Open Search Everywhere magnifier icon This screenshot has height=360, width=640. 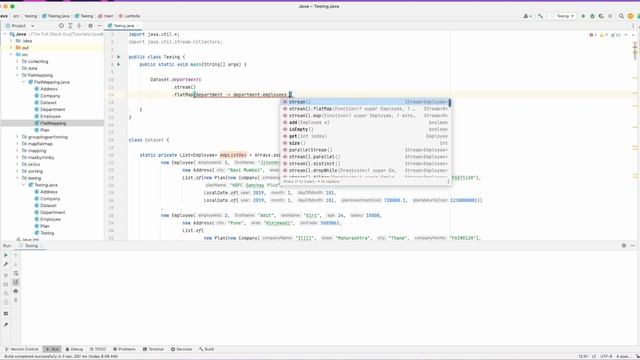click(621, 16)
